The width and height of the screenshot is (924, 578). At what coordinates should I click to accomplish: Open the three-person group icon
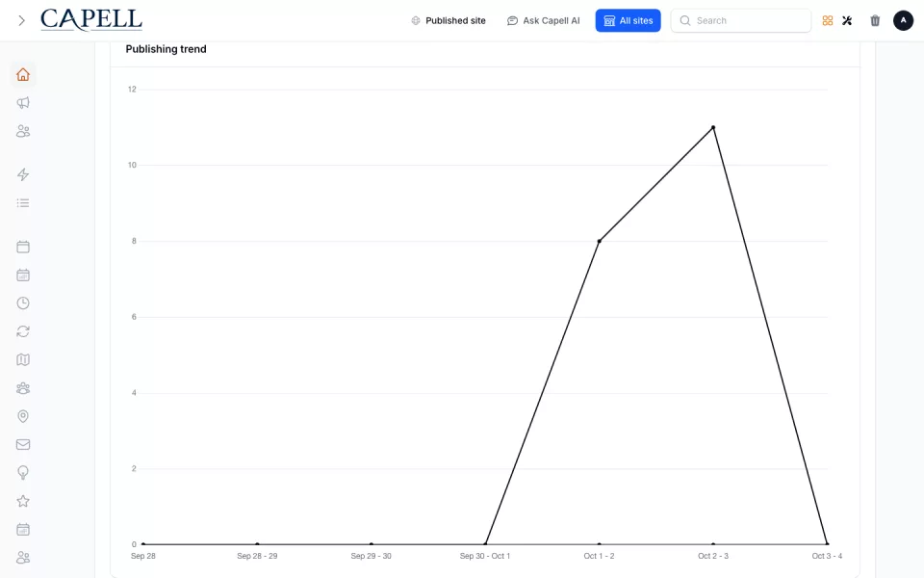click(x=23, y=388)
